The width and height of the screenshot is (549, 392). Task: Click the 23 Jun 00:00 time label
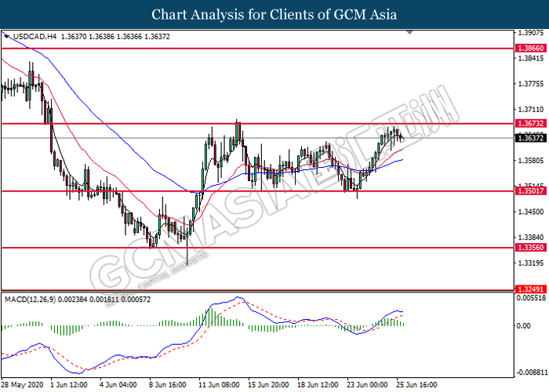367,385
